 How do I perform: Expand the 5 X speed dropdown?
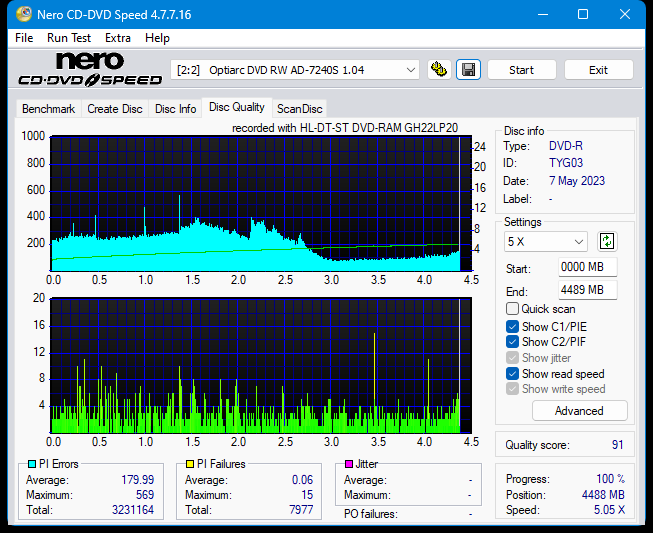[x=546, y=242]
